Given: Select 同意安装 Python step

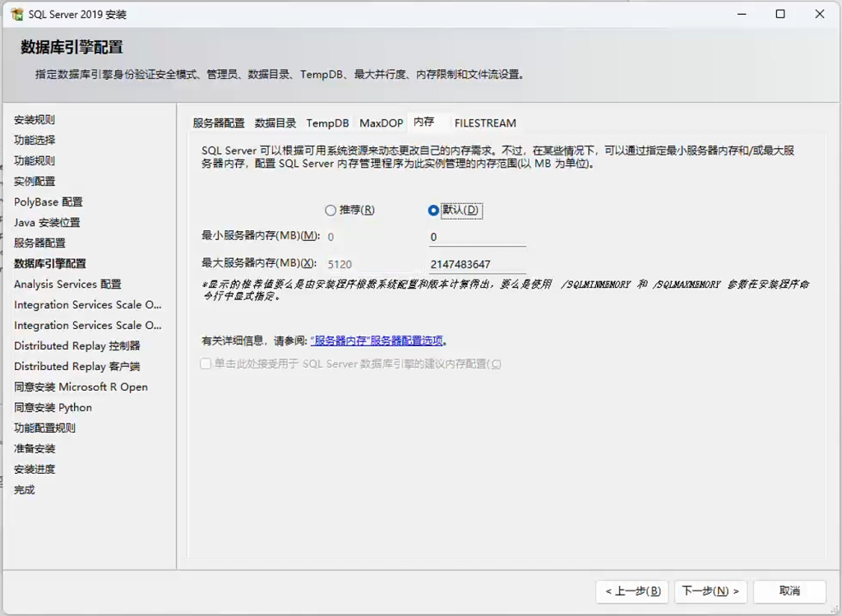Looking at the screenshot, I should coord(53,408).
